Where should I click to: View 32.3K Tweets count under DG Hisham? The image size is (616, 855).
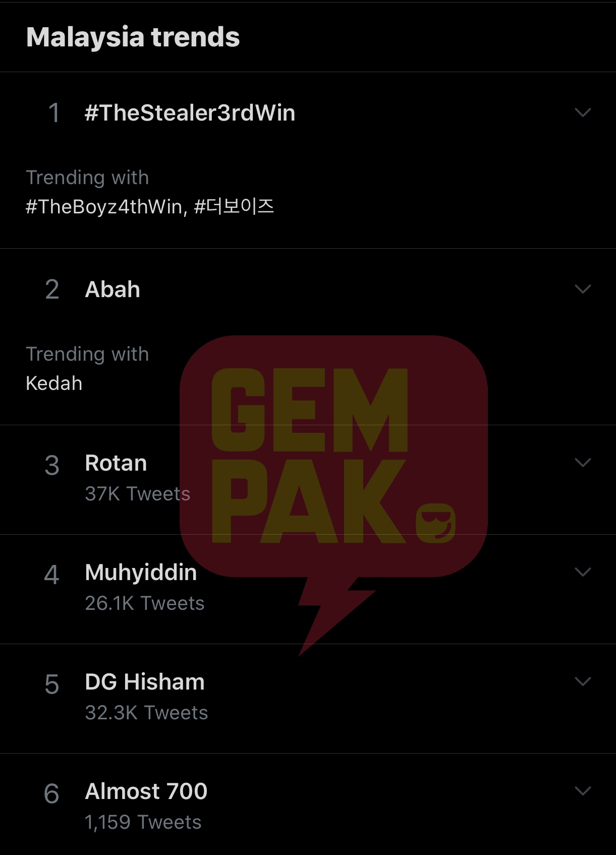(x=146, y=713)
